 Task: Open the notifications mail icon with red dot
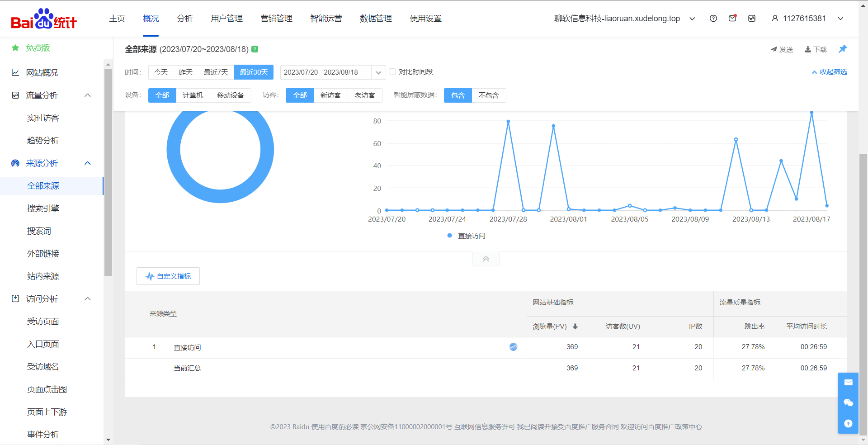pyautogui.click(x=733, y=19)
